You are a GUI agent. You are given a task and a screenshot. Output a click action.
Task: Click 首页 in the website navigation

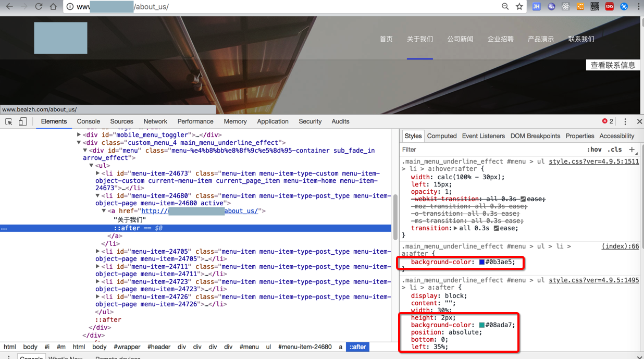click(x=386, y=39)
